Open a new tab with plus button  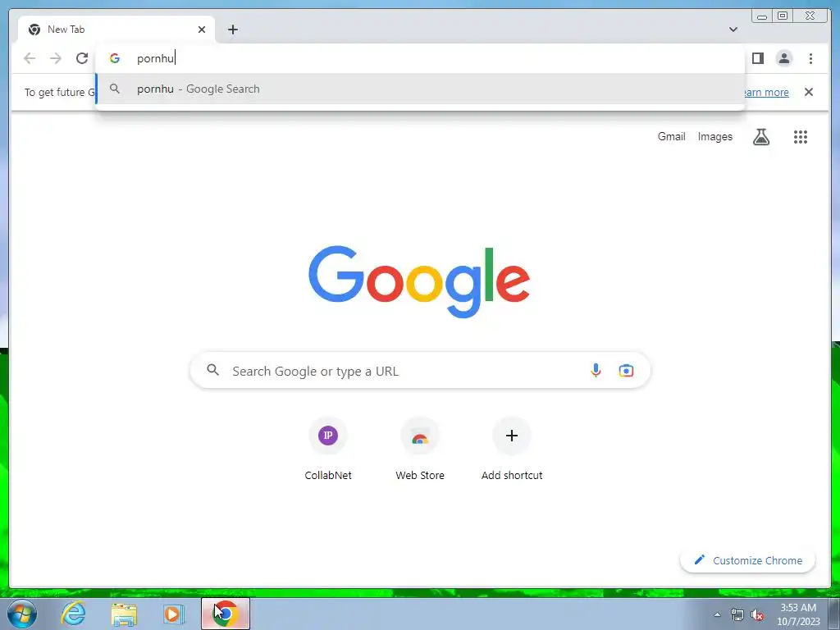pos(232,30)
